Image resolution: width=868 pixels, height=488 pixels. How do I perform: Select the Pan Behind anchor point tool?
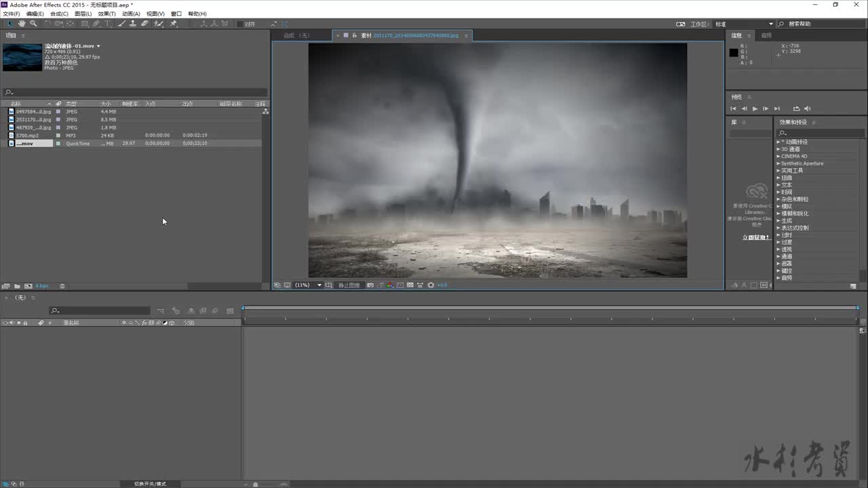click(x=71, y=24)
